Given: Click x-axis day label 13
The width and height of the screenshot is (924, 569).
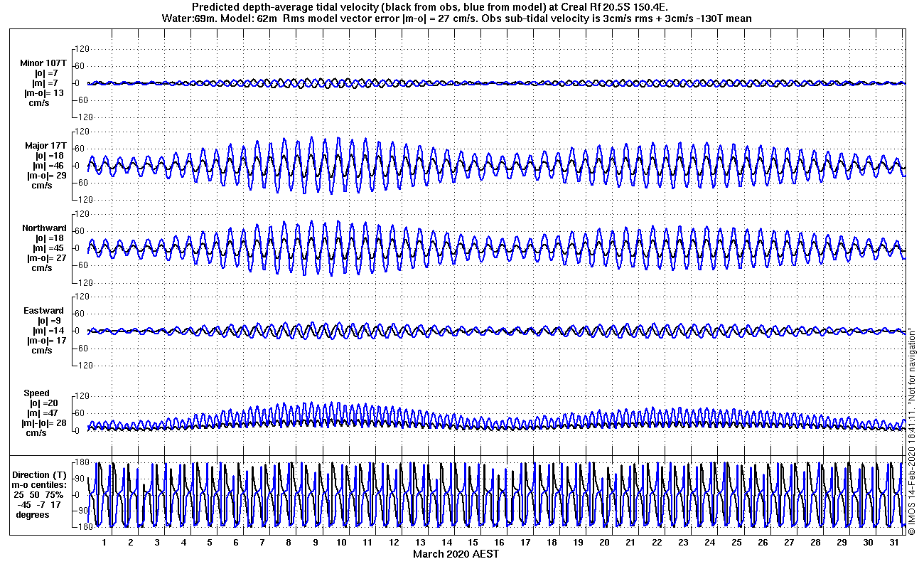Looking at the screenshot, I should pos(419,543).
